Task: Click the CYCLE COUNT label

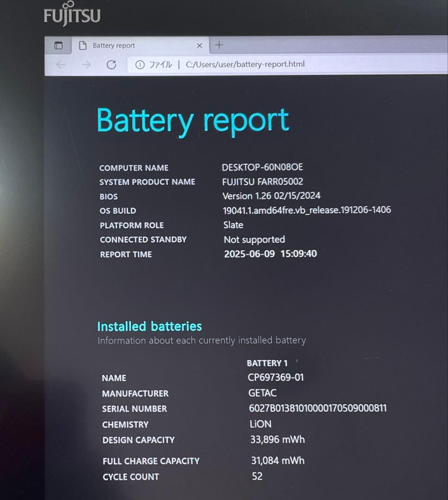Action: point(131,477)
